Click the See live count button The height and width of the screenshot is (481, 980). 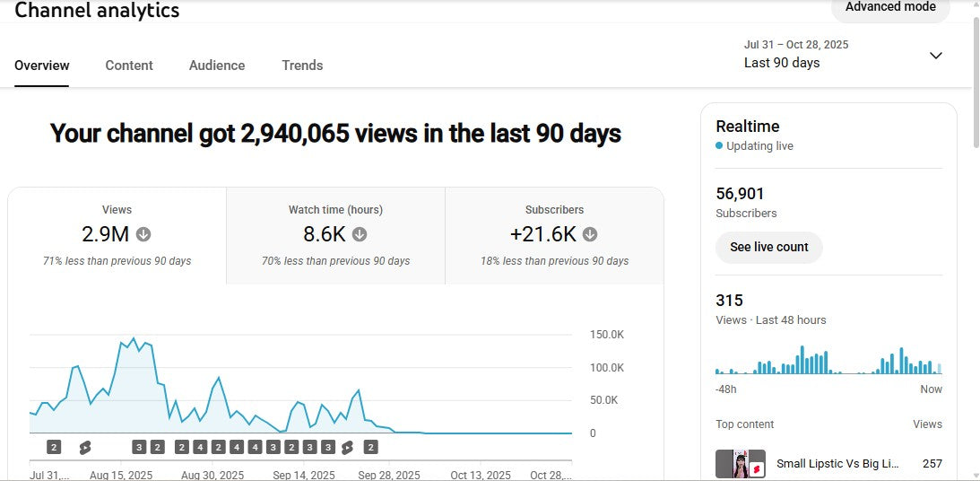tap(768, 247)
